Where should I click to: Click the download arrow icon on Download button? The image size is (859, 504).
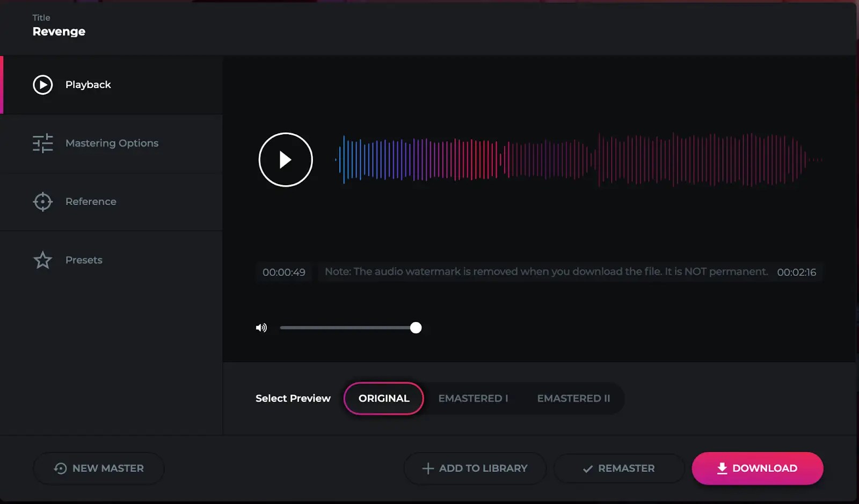[722, 468]
